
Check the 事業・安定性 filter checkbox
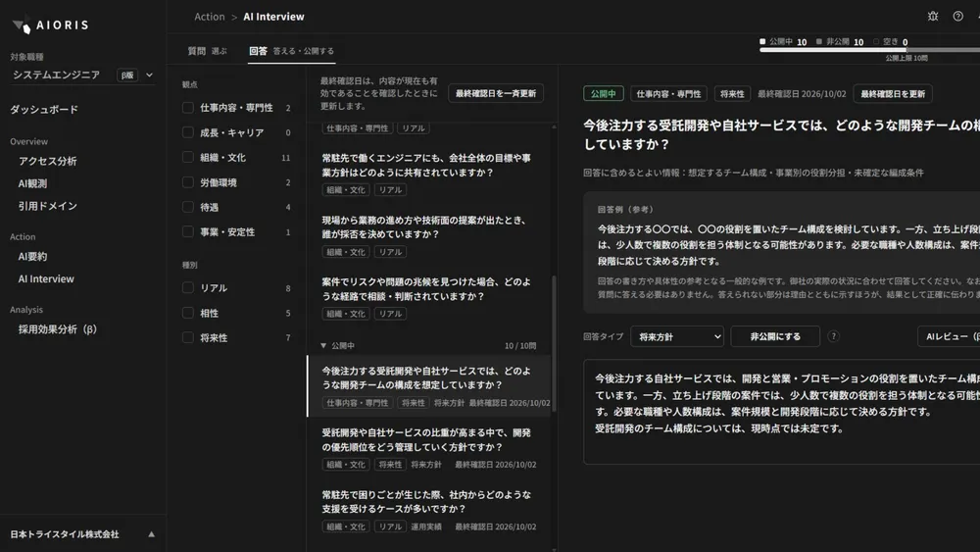187,232
